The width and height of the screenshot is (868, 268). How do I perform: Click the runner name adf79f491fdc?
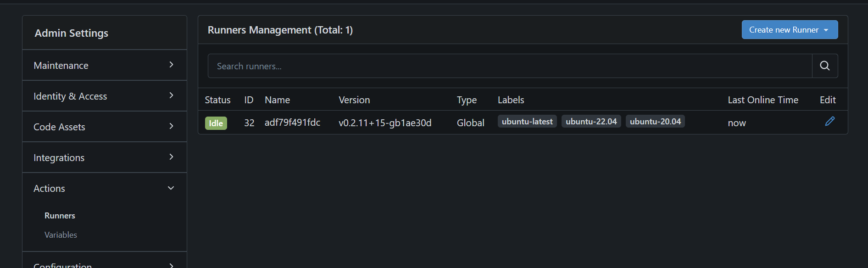[292, 123]
